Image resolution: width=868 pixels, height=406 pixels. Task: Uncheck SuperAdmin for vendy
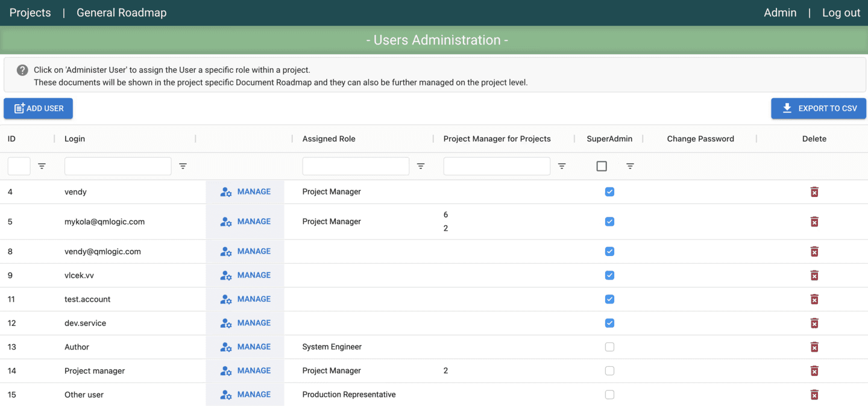(609, 192)
